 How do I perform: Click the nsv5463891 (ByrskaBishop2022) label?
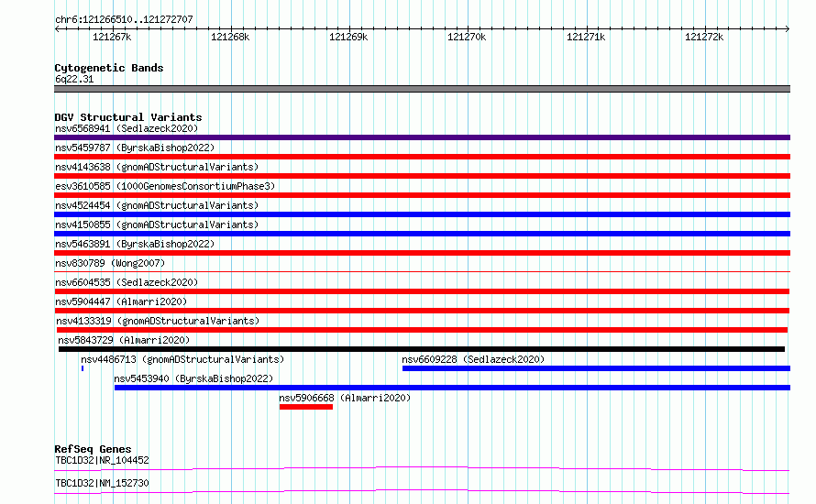135,244
